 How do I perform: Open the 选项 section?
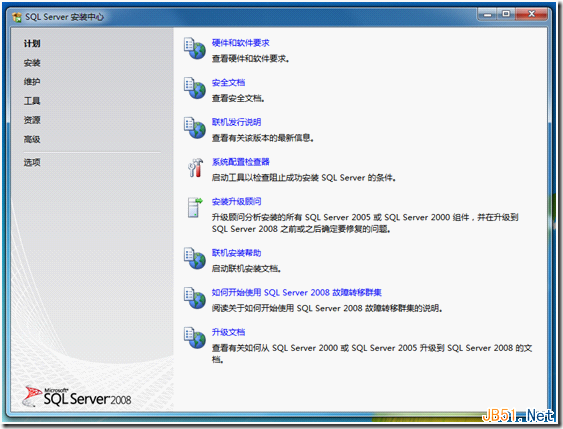tap(32, 162)
